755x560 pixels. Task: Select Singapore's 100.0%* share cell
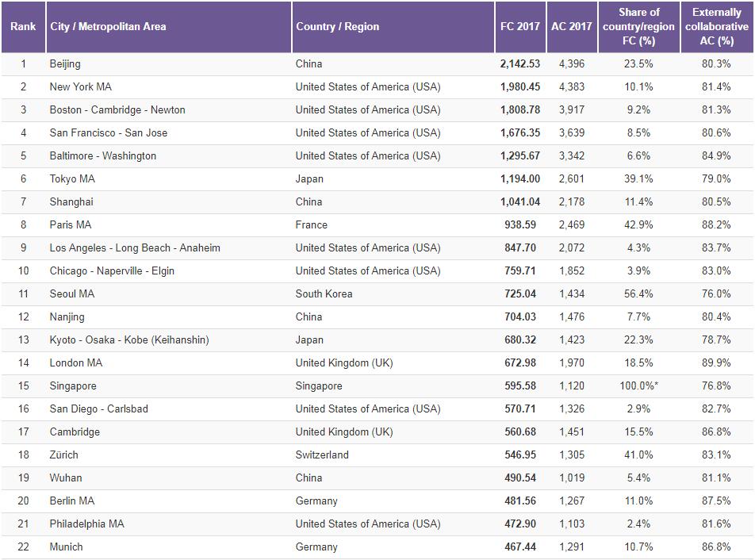(x=638, y=385)
